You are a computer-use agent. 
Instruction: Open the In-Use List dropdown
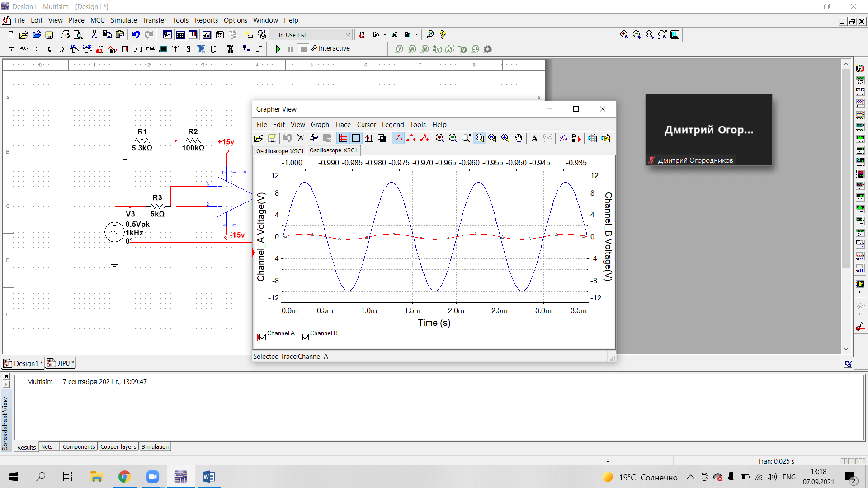coord(311,35)
